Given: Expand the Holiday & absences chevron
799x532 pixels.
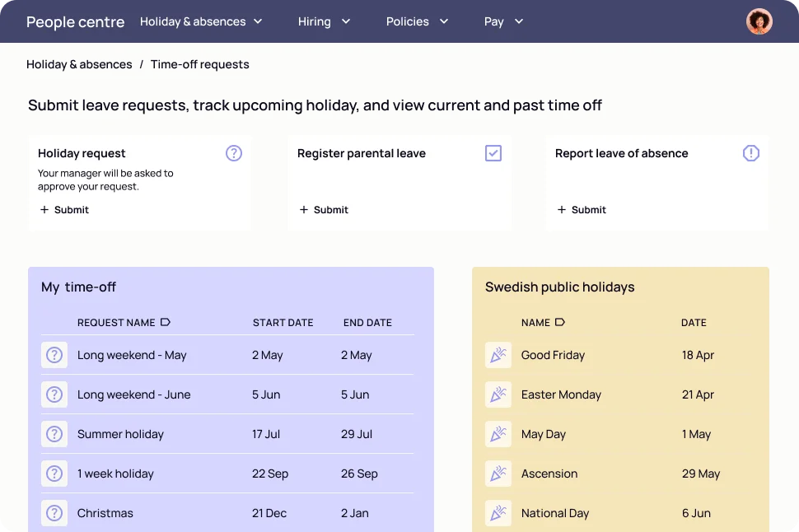Looking at the screenshot, I should click(x=258, y=21).
